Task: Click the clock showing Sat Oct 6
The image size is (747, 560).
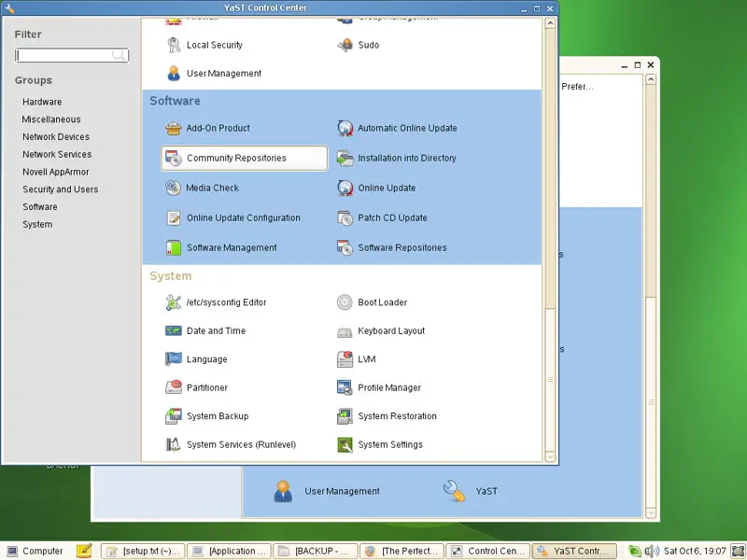Action: pos(695,551)
